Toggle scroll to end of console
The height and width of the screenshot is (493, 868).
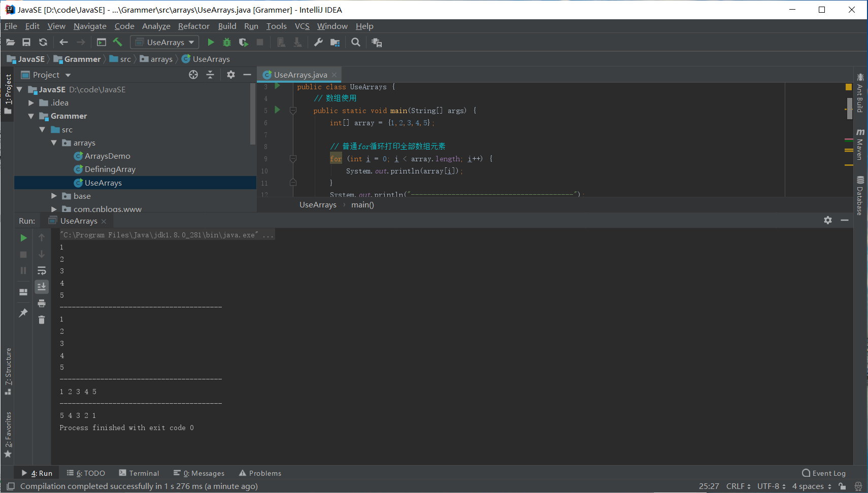coord(42,287)
